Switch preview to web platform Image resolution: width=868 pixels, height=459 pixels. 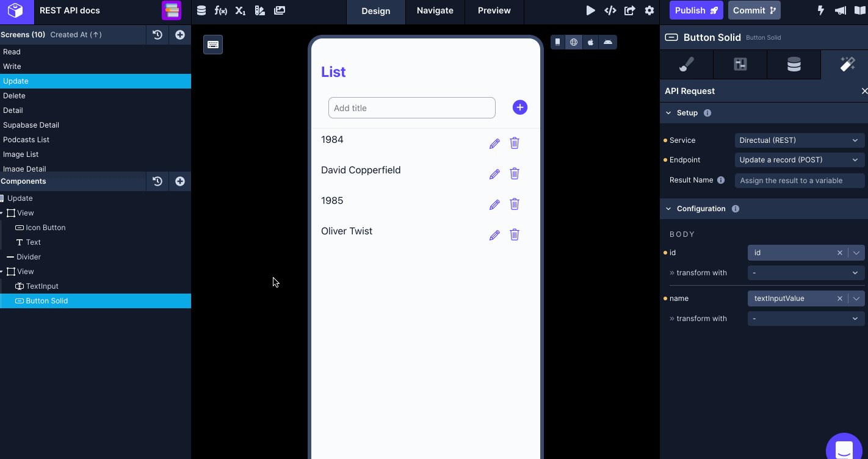[574, 42]
